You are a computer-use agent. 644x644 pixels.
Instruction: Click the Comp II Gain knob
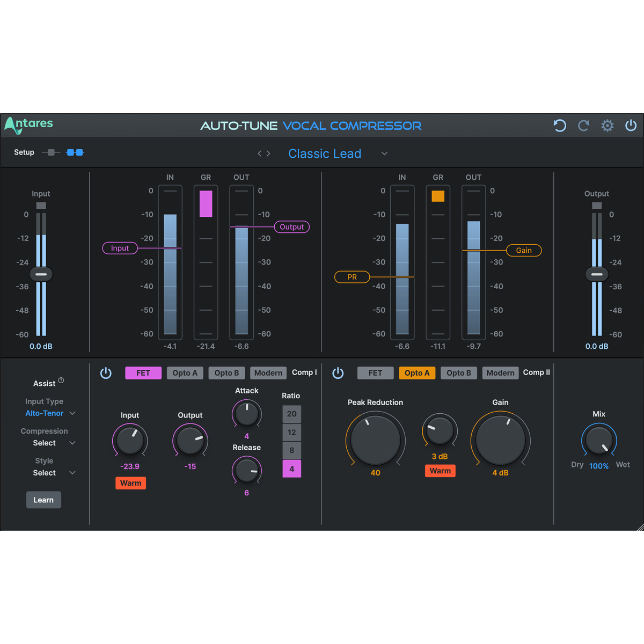point(501,440)
